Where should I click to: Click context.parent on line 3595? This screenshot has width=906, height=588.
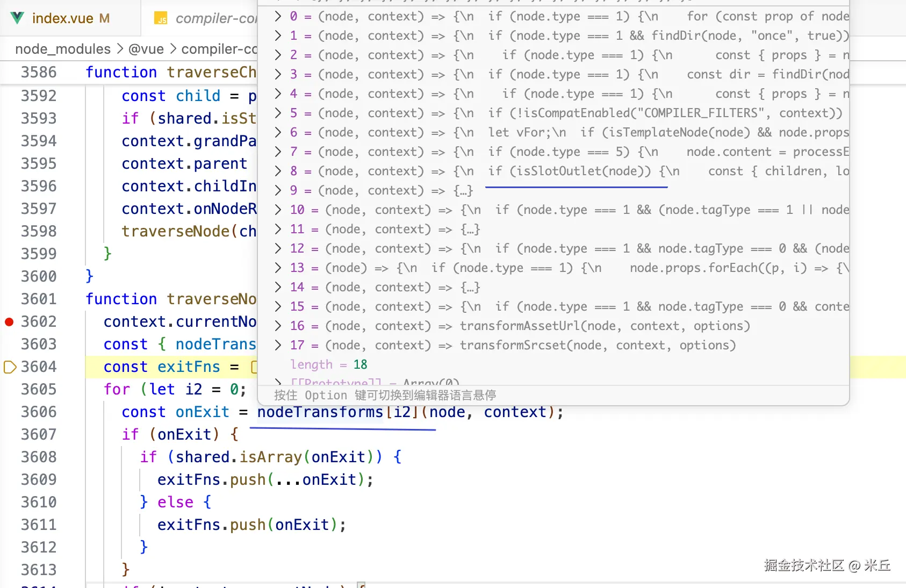tap(184, 163)
